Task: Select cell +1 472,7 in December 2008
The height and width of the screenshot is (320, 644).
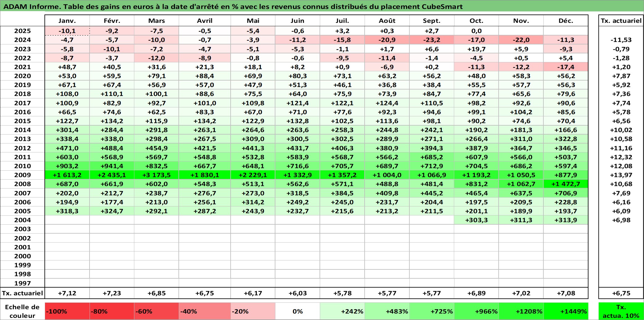Action: pos(566,184)
